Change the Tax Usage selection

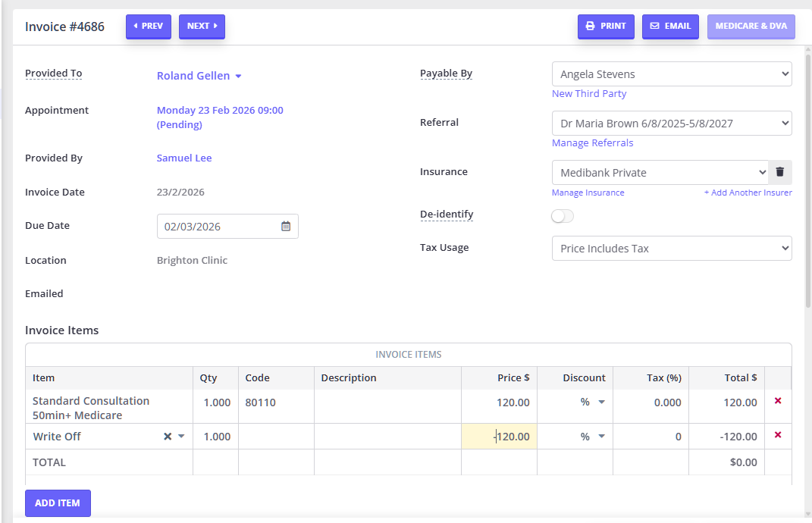point(671,249)
